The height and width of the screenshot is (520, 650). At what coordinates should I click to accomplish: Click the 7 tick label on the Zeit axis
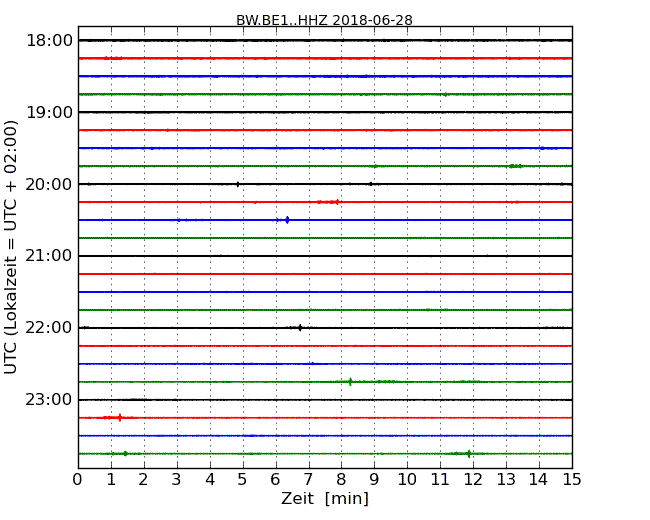pyautogui.click(x=308, y=480)
